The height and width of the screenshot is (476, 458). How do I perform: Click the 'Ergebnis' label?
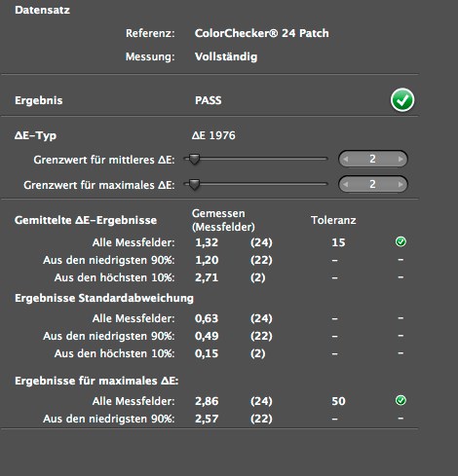tap(39, 100)
